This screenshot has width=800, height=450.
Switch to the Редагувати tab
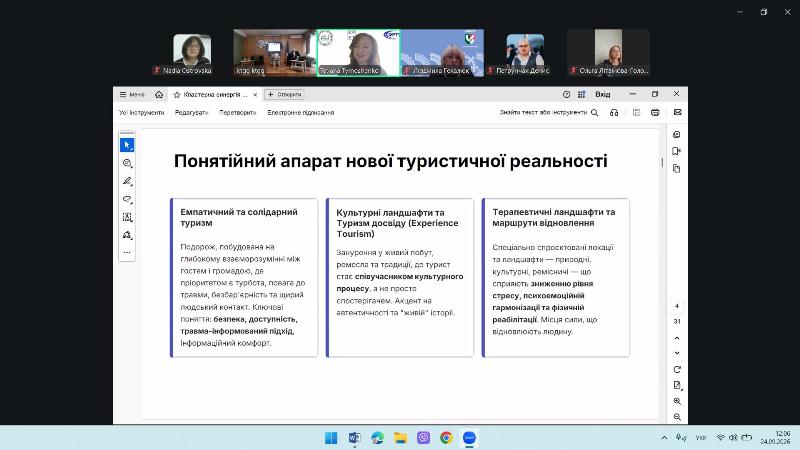191,112
